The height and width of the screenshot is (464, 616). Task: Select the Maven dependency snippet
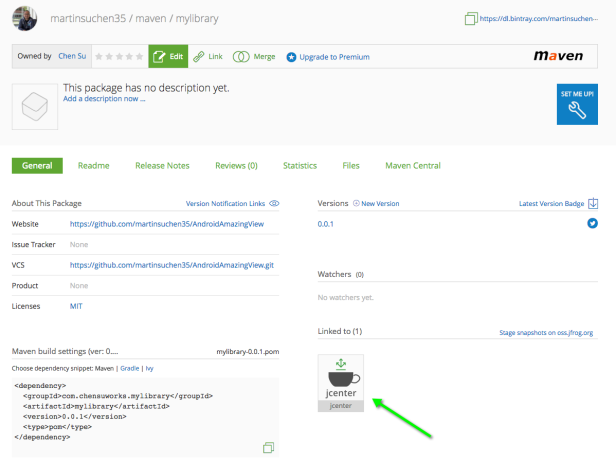click(104, 368)
